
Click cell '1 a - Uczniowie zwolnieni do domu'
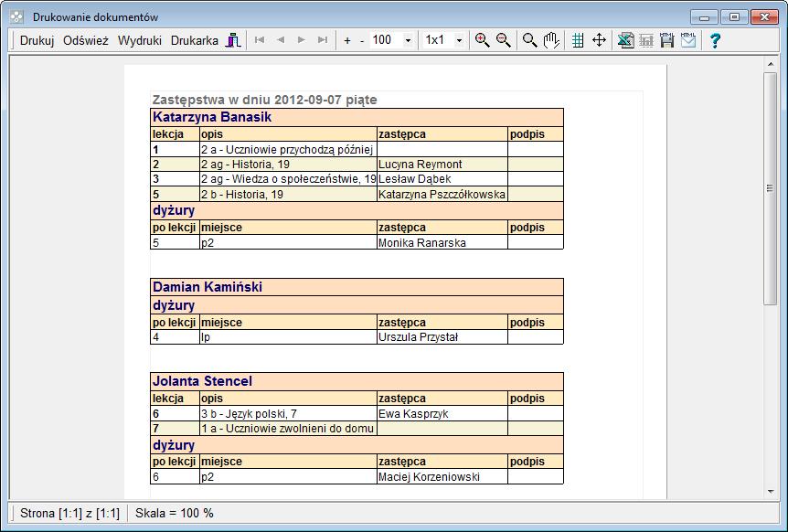point(288,429)
